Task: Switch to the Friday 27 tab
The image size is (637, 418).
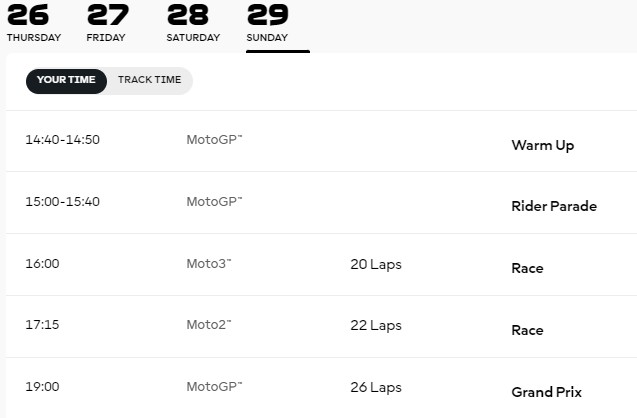Action: pyautogui.click(x=108, y=23)
